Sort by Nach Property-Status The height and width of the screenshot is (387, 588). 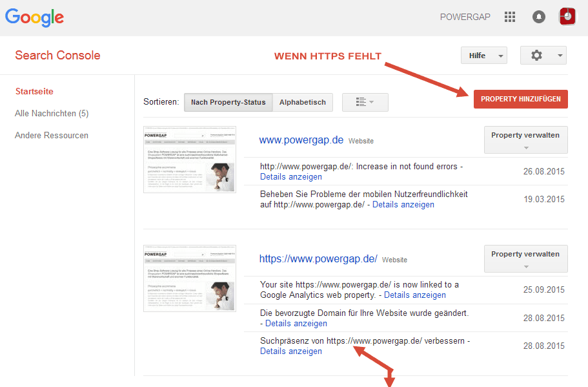coord(228,102)
